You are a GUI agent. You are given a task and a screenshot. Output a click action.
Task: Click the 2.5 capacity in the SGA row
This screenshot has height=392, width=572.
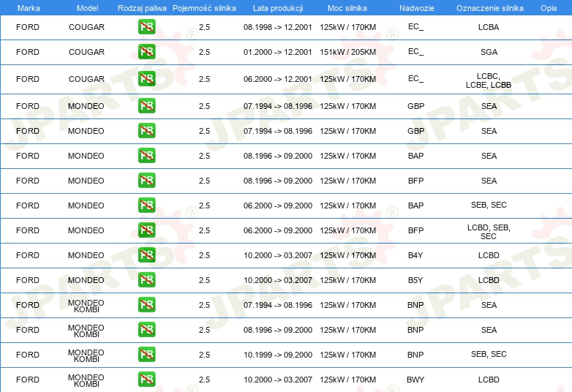(x=204, y=52)
